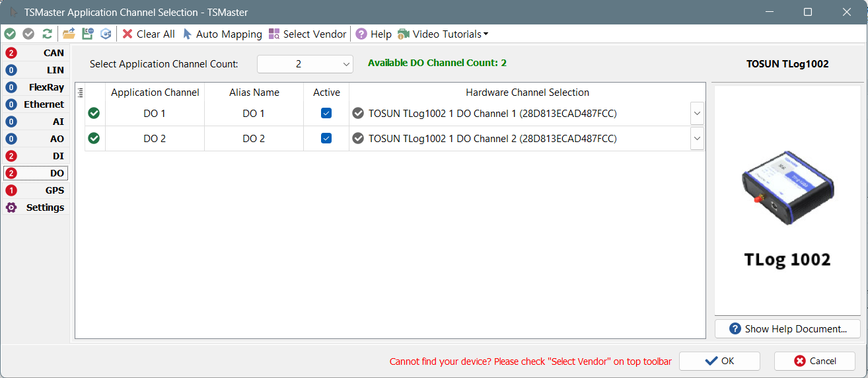Expand hardware channel dropdown for DO 2

(x=697, y=138)
